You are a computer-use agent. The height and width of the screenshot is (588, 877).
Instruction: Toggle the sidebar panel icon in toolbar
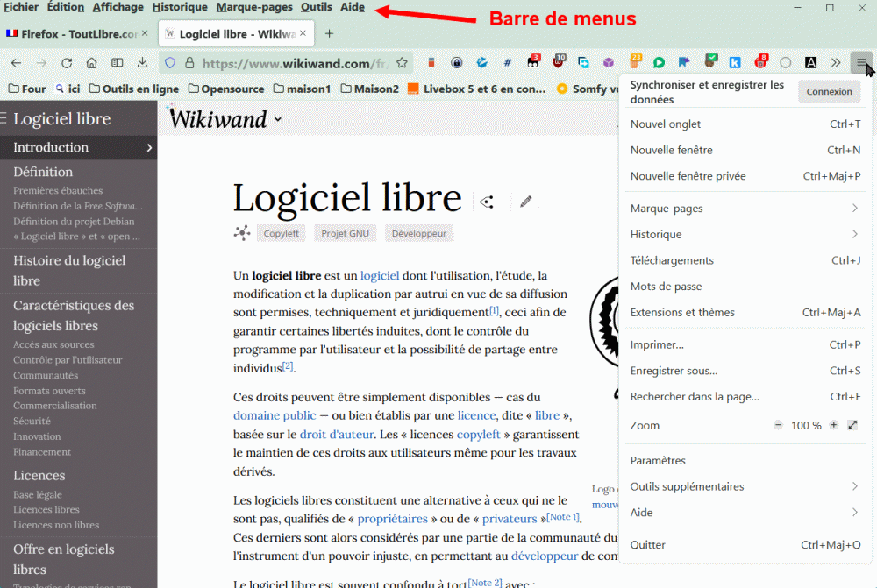click(117, 63)
